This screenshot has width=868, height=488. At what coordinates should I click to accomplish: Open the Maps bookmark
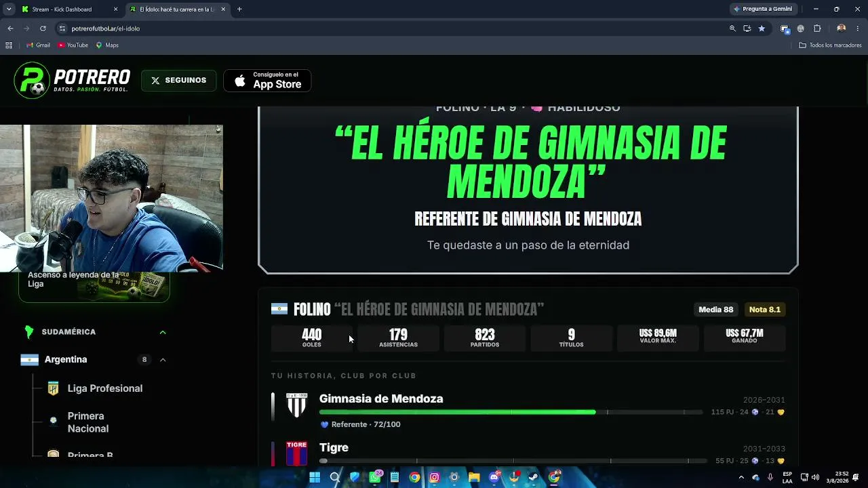coord(107,45)
